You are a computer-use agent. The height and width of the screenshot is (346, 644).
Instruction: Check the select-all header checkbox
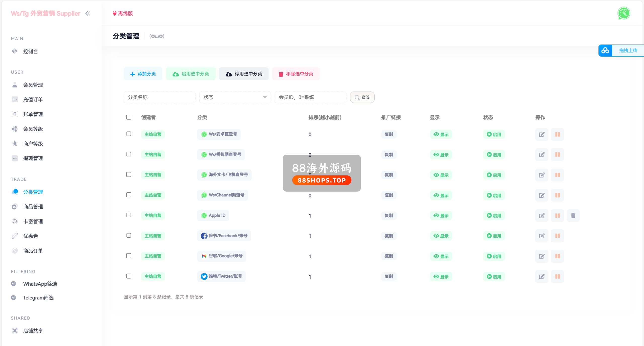(x=129, y=117)
